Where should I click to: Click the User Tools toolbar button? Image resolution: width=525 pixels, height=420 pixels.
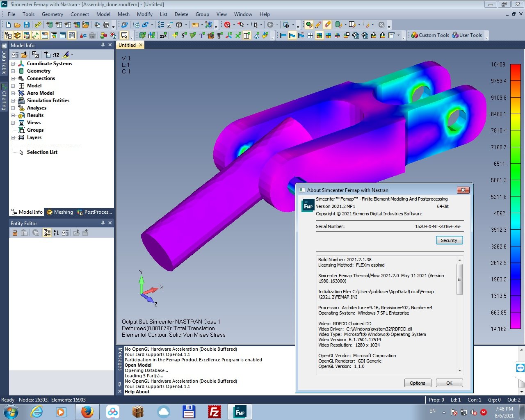pos(467,35)
